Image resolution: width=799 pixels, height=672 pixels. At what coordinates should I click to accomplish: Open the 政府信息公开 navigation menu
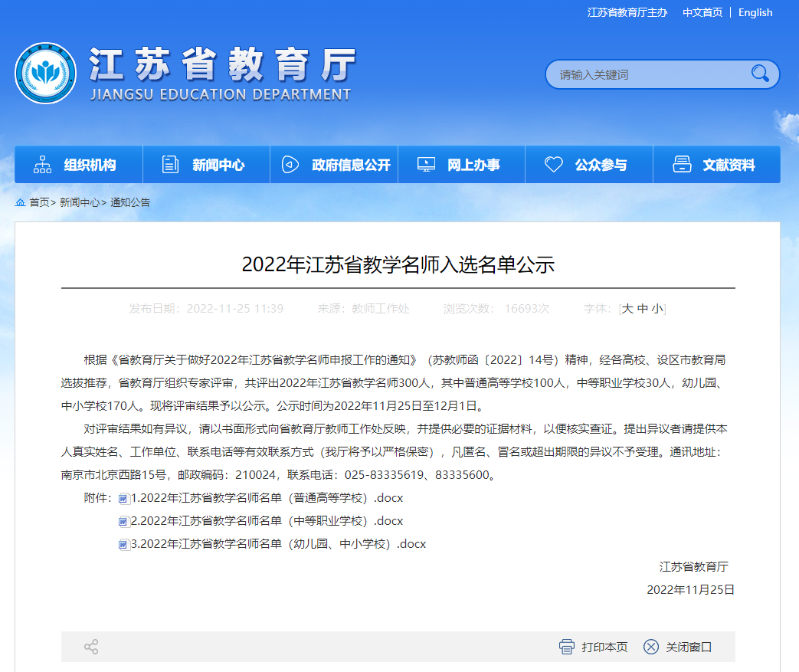334,165
